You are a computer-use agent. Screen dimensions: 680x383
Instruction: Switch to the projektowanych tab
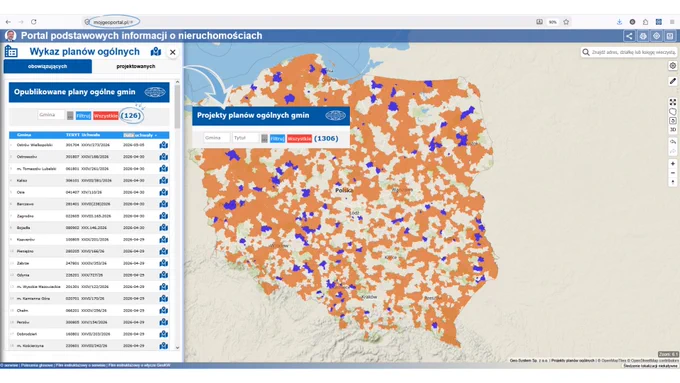pyautogui.click(x=136, y=66)
